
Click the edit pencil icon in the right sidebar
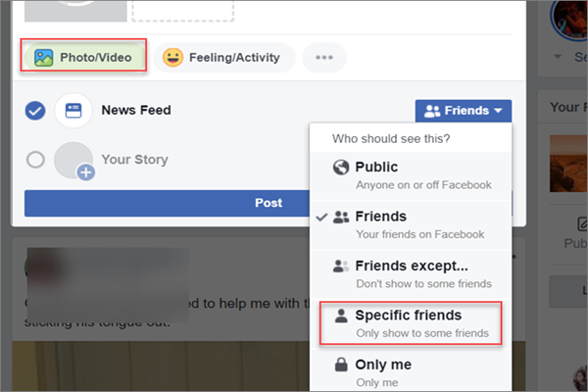click(x=582, y=224)
